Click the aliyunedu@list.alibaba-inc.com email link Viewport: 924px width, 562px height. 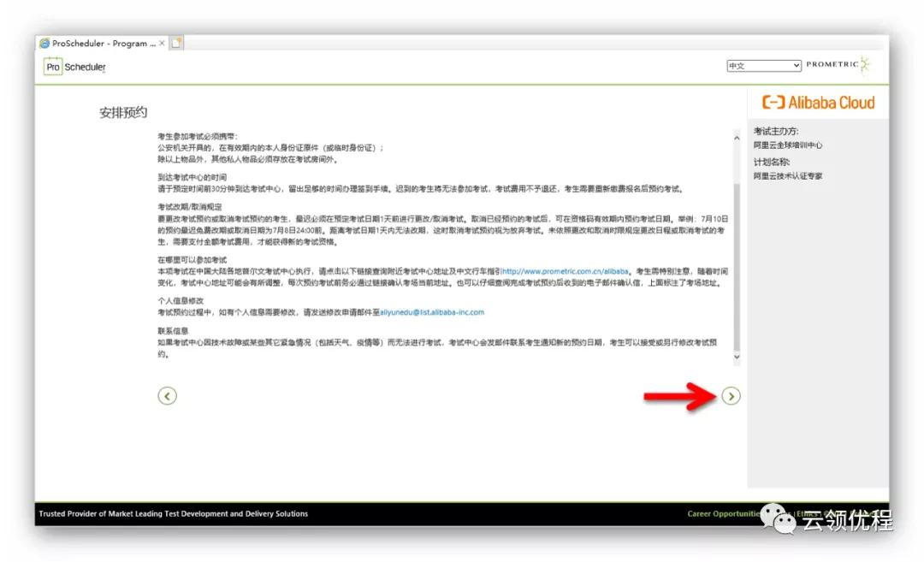432,312
